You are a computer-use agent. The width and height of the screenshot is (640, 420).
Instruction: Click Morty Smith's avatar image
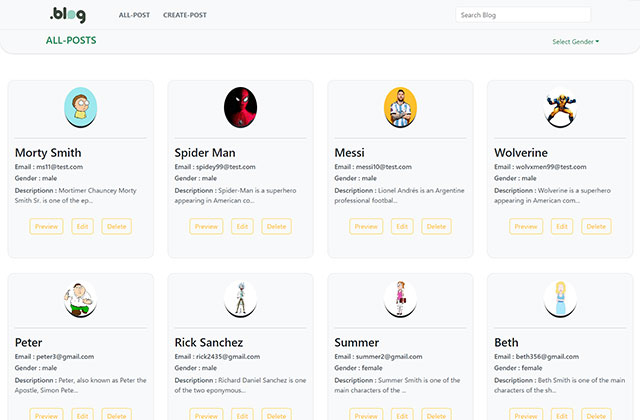80,107
